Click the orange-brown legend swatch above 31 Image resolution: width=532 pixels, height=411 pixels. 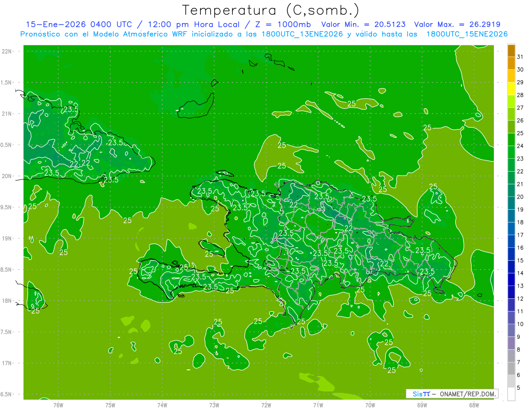511,51
